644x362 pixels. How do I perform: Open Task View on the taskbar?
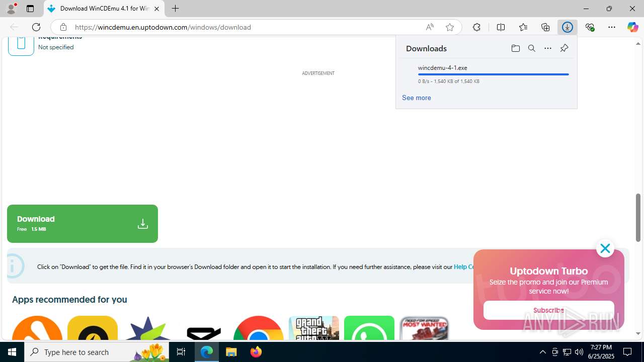coord(182,352)
